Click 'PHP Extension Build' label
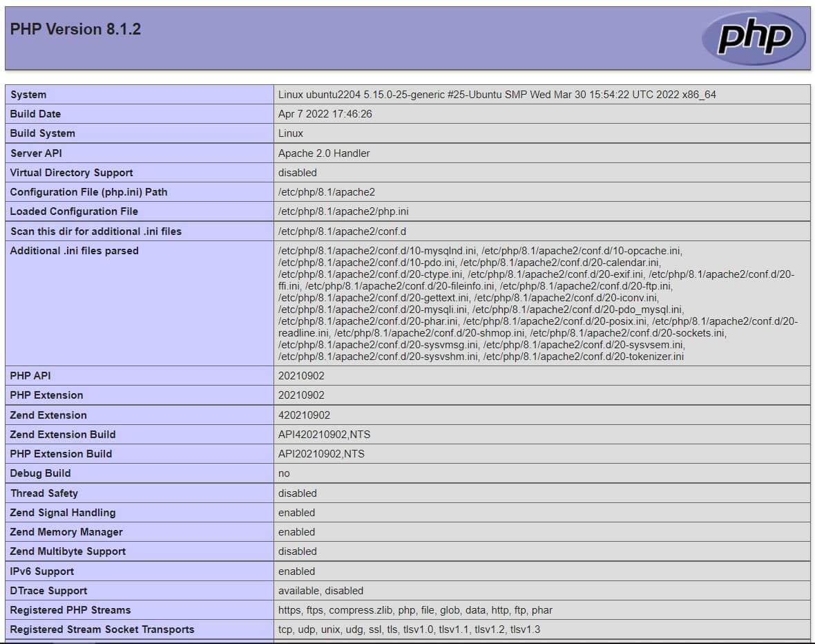 [x=61, y=454]
